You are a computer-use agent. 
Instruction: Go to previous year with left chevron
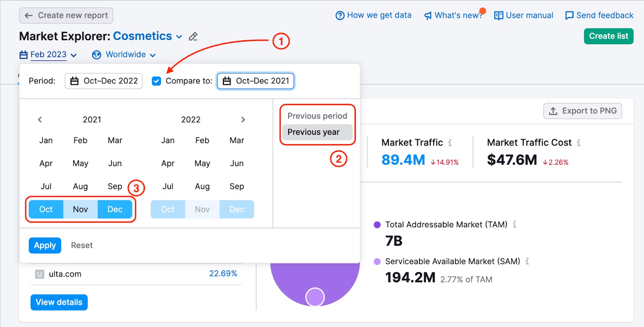click(40, 120)
